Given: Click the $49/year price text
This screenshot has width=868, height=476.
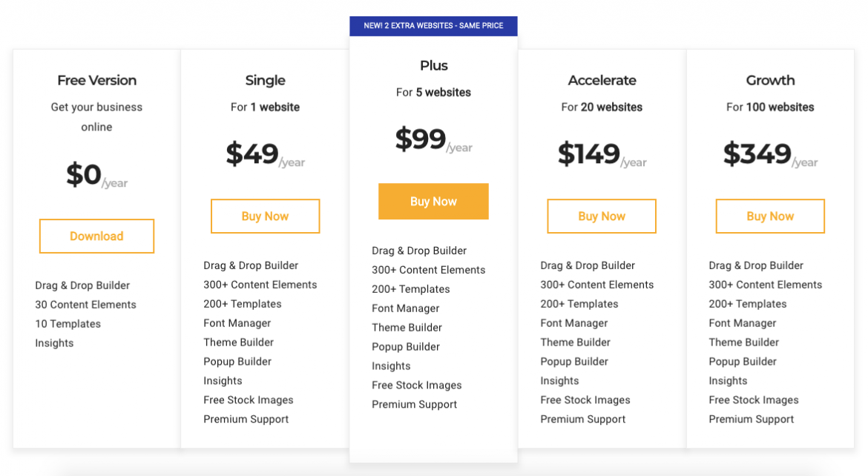Looking at the screenshot, I should tap(265, 153).
